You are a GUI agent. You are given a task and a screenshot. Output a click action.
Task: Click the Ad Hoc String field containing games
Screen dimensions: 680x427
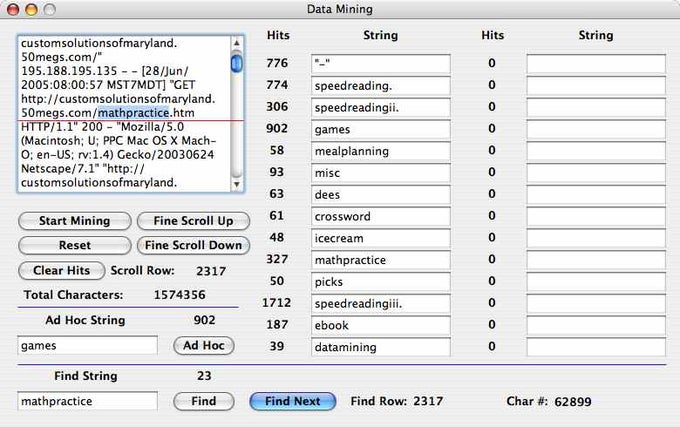point(87,345)
